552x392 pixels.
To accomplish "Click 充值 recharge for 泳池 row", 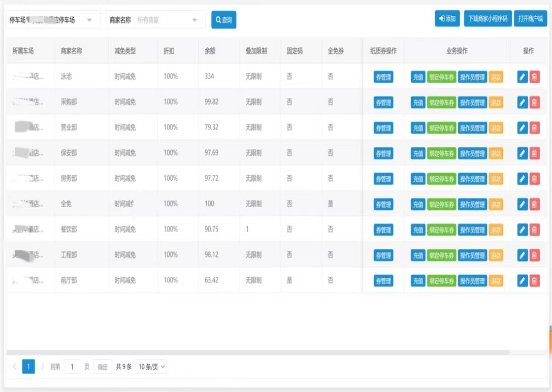I will click(418, 77).
